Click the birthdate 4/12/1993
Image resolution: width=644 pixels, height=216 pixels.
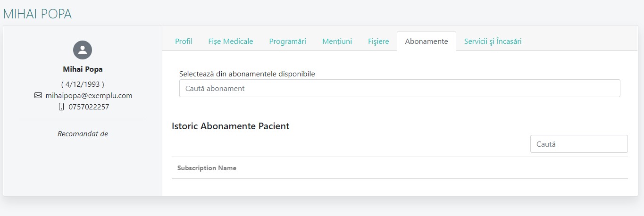[x=83, y=84]
